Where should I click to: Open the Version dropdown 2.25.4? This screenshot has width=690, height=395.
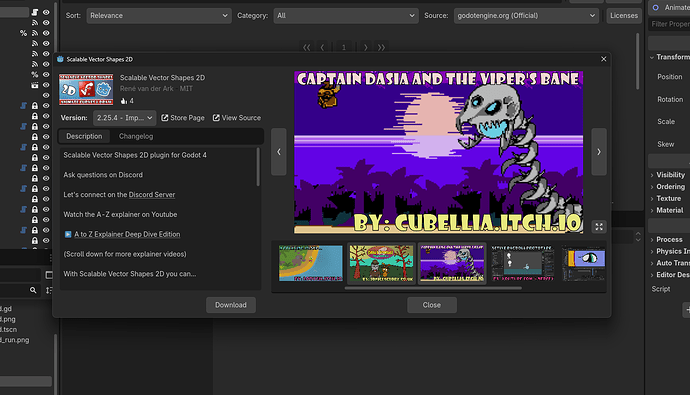(125, 118)
